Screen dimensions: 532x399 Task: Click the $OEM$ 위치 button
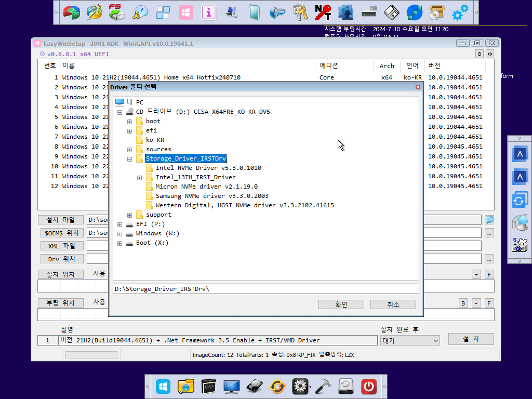click(x=62, y=233)
